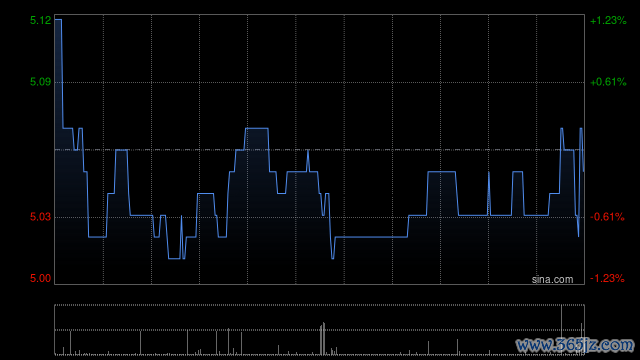Click the 5.00 price label
The width and height of the screenshot is (640, 360).
point(40,278)
